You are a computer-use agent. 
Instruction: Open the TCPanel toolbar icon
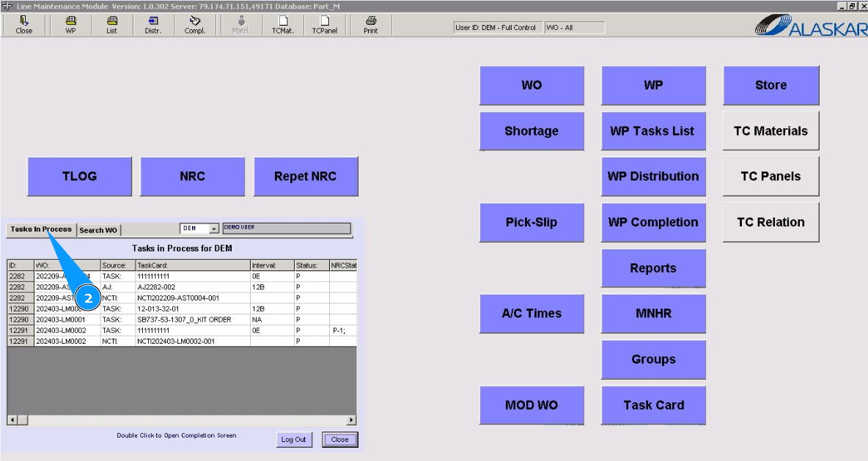coord(325,26)
